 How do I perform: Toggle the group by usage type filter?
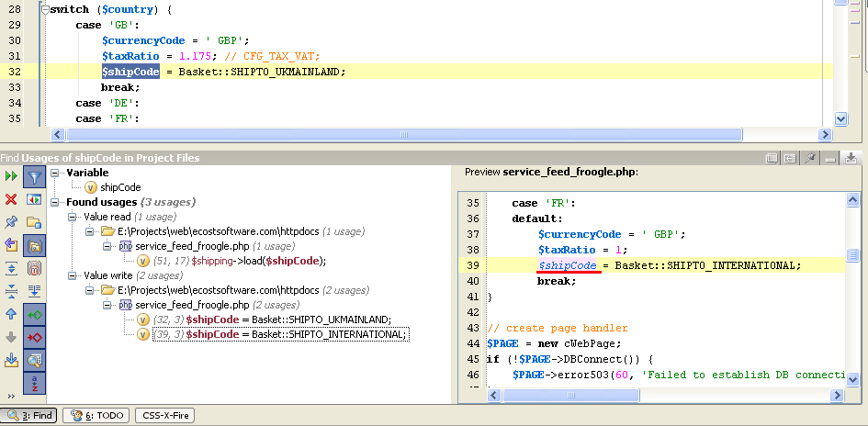pyautogui.click(x=34, y=176)
